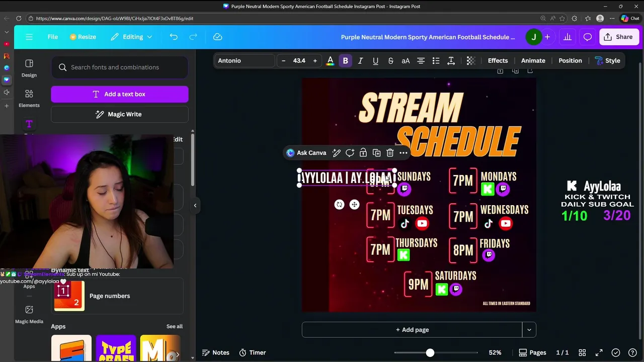Open the Text tab in sidebar

coord(29,124)
